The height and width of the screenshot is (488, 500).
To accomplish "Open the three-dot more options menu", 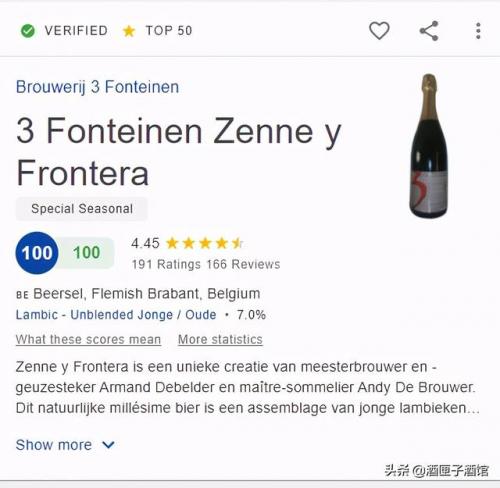I will click(478, 31).
